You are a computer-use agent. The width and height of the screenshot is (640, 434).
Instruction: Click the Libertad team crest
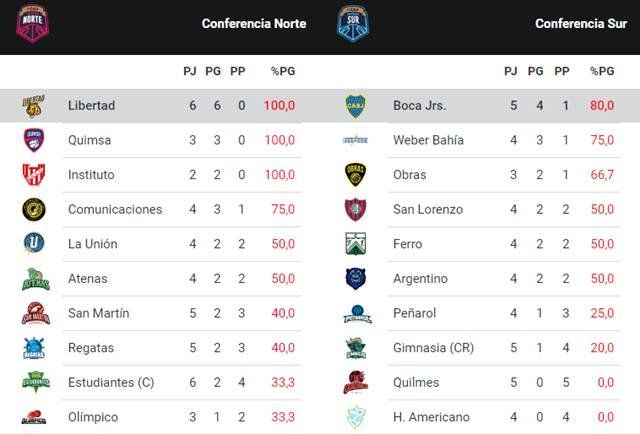point(33,105)
